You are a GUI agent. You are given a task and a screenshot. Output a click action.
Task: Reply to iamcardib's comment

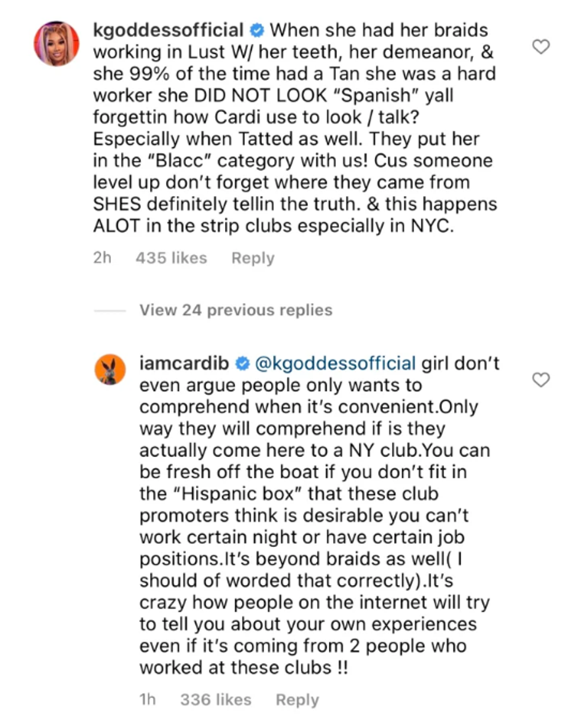297,699
